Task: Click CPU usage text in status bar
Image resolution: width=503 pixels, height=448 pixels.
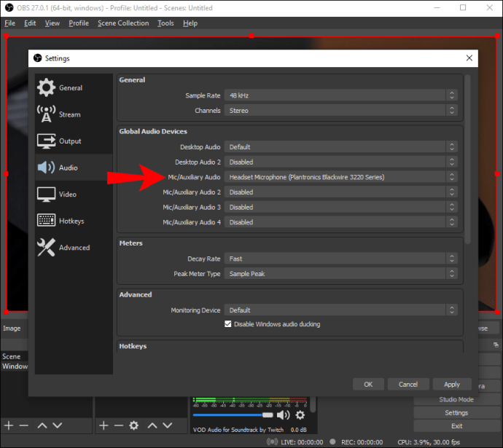Action: (429, 442)
